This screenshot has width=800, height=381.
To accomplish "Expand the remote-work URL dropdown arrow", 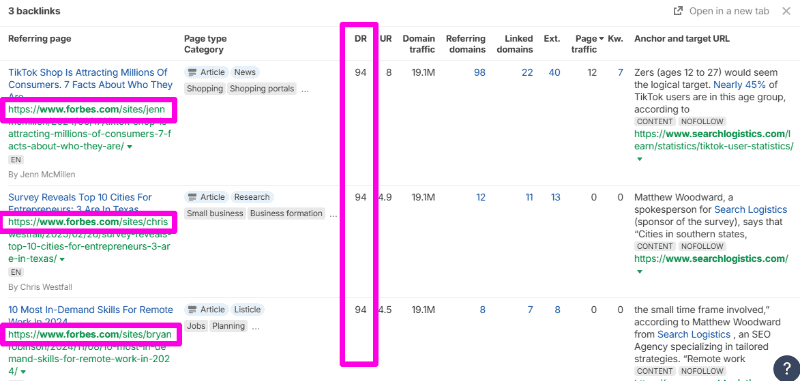I will click(x=22, y=372).
